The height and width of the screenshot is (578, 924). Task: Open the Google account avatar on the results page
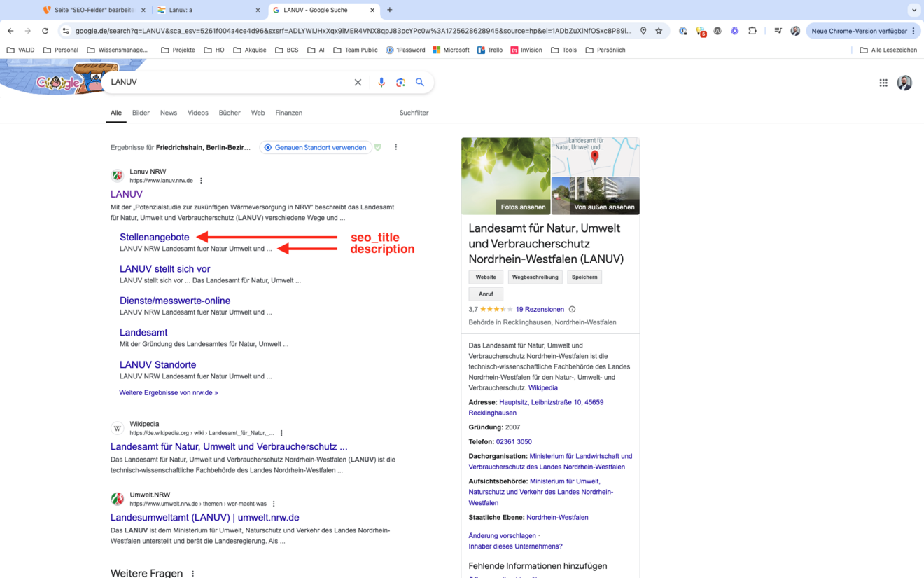point(904,83)
